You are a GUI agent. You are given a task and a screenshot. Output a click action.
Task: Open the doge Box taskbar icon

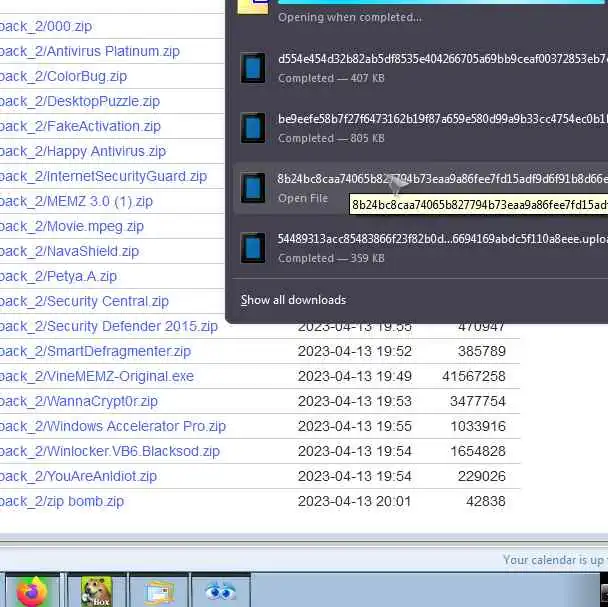(x=97, y=591)
